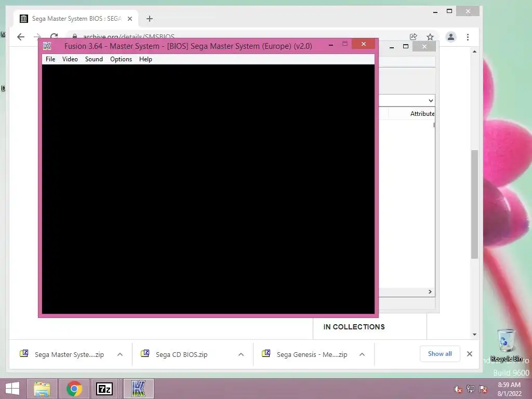
Task: Open the Sega Master System zip download
Action: 69,354
